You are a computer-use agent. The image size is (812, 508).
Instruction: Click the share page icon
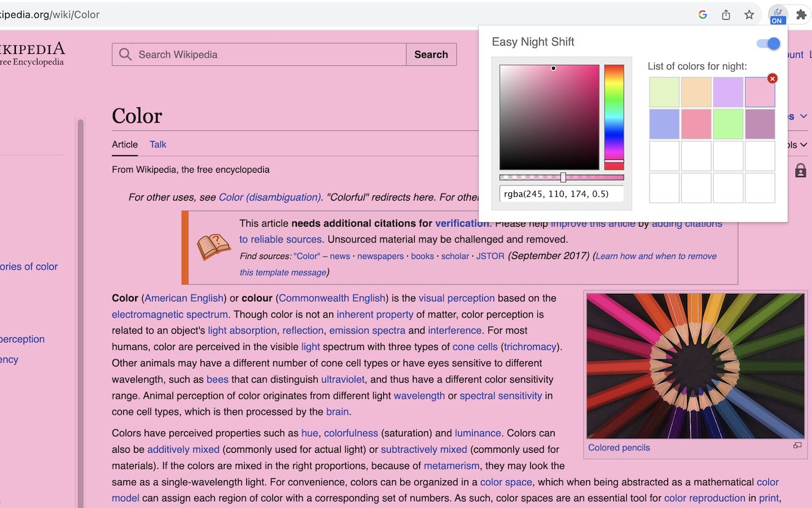pyautogui.click(x=726, y=15)
